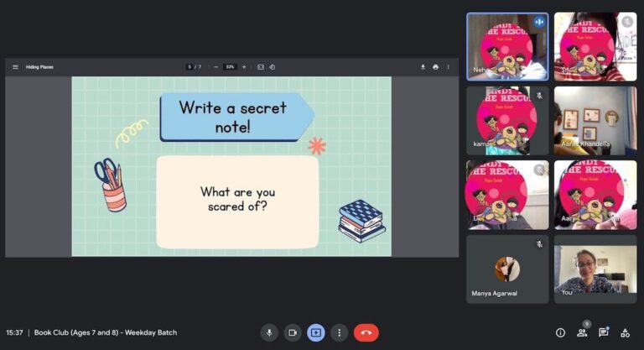The image size is (644, 350).
Task: Open meeting details info icon
Action: click(560, 332)
